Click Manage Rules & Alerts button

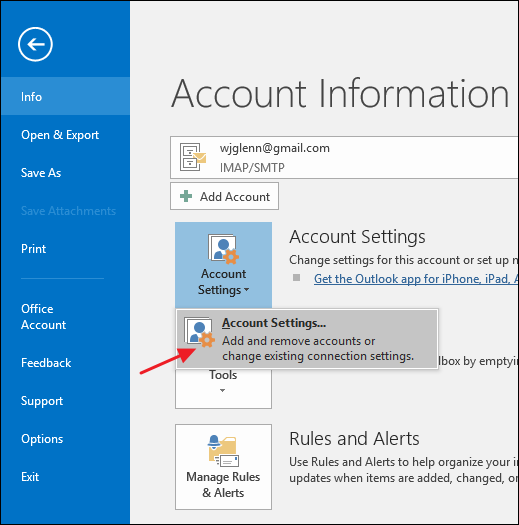click(223, 467)
